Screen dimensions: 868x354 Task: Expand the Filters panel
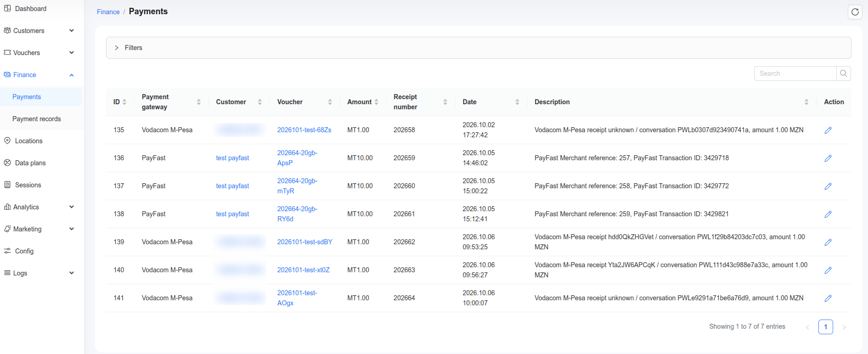[x=478, y=48]
